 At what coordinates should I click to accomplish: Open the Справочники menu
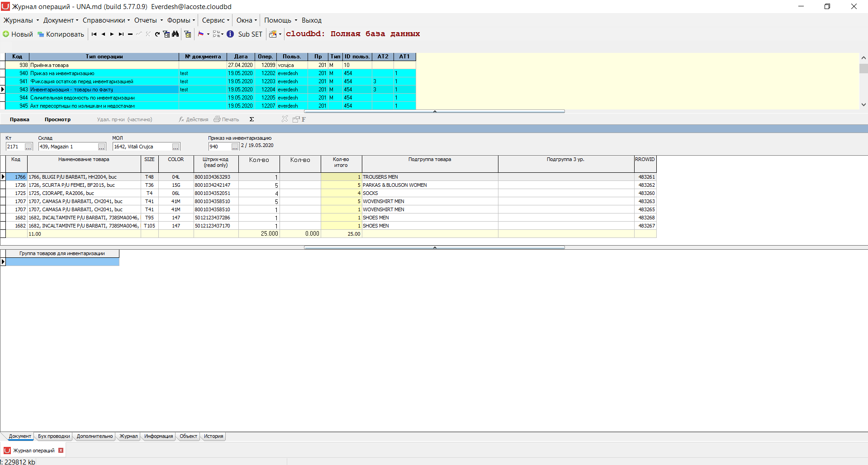coord(106,20)
